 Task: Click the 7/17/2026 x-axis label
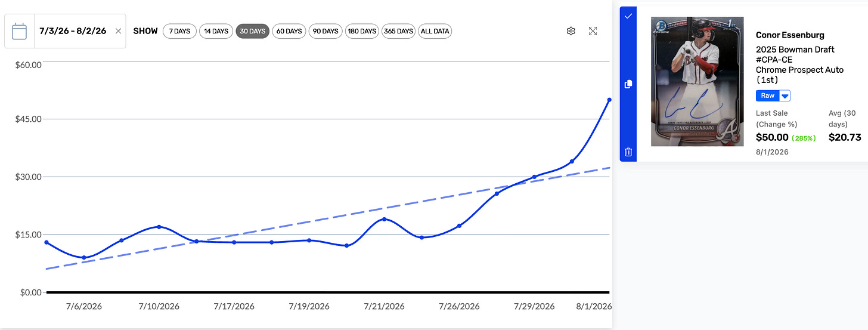[x=234, y=306]
